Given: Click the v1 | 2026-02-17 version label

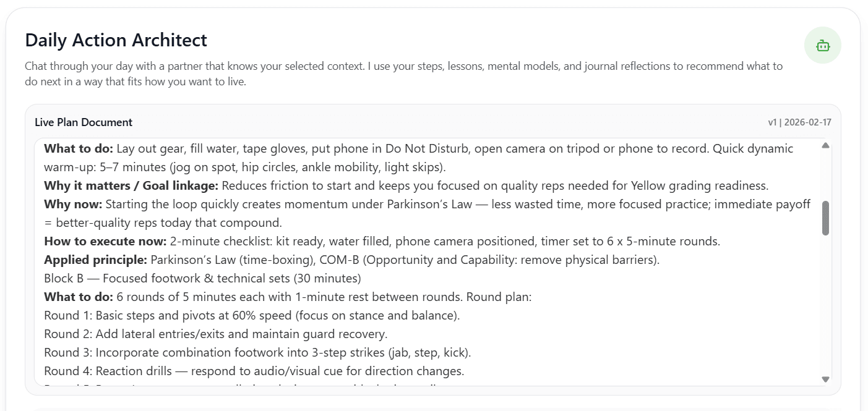Looking at the screenshot, I should [801, 122].
